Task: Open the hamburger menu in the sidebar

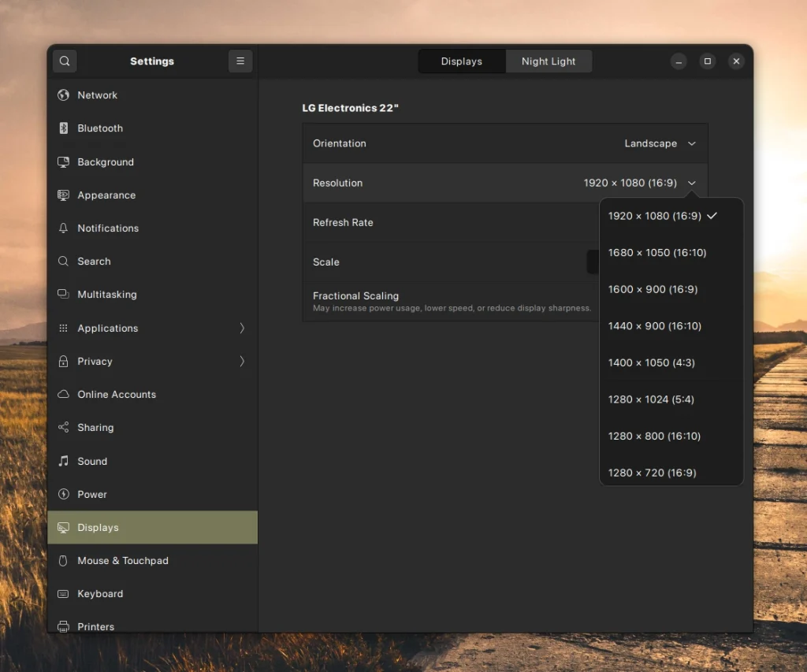Action: pos(240,61)
